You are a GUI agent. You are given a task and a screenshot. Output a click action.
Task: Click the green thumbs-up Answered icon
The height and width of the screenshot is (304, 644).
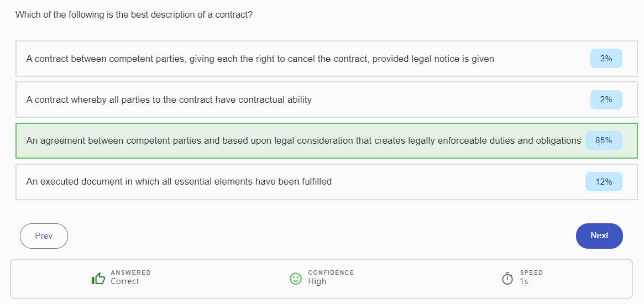[98, 279]
